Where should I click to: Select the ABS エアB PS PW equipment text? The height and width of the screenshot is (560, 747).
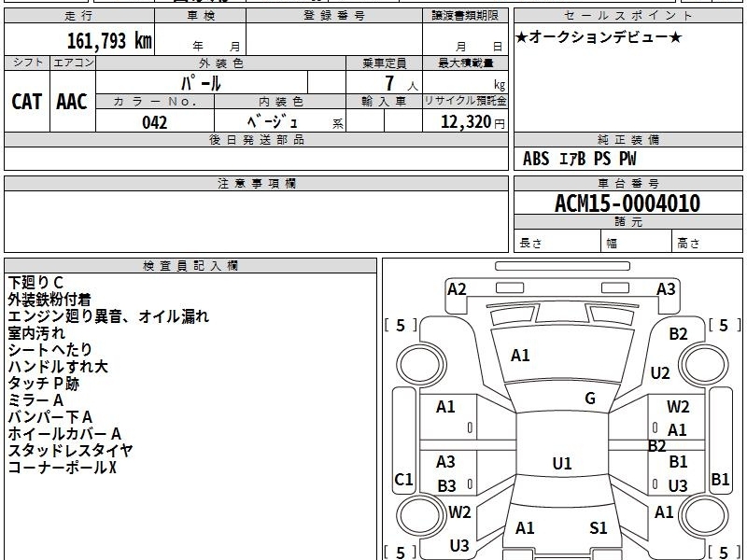tap(579, 159)
